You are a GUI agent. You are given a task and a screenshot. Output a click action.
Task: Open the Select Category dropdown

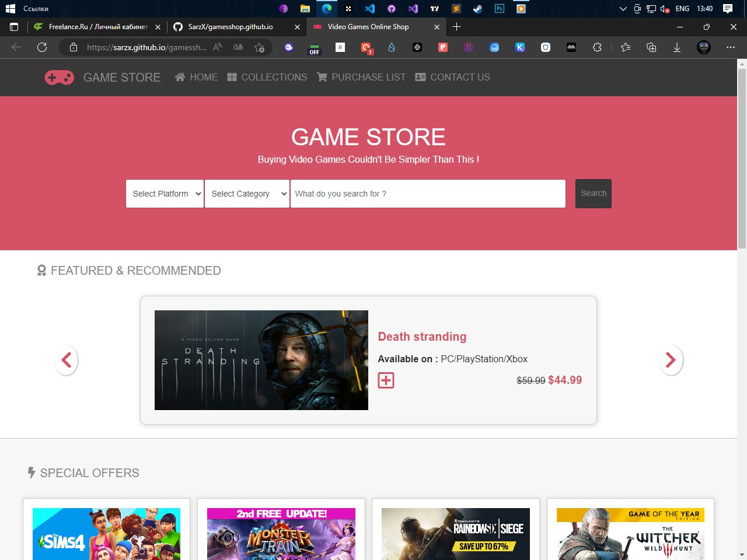[247, 194]
